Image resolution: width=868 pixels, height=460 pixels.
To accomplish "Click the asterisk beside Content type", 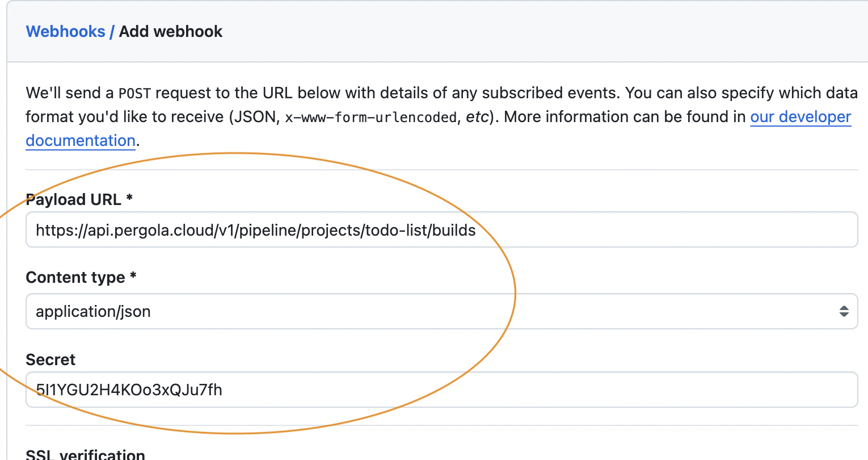I will pyautogui.click(x=133, y=276).
